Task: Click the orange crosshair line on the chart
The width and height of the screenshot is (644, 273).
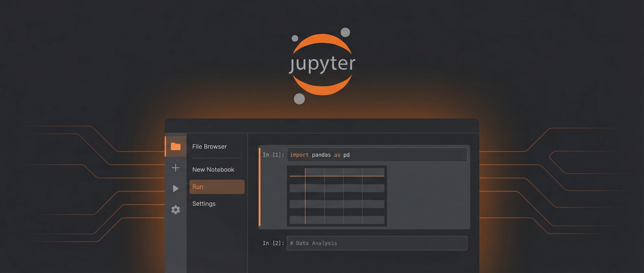Action: 305,176
